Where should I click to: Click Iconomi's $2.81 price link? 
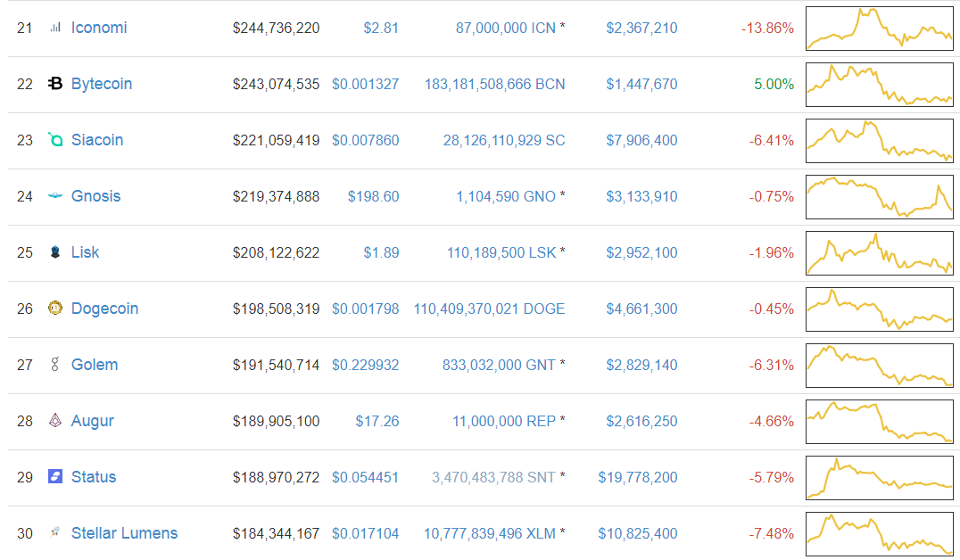381,28
